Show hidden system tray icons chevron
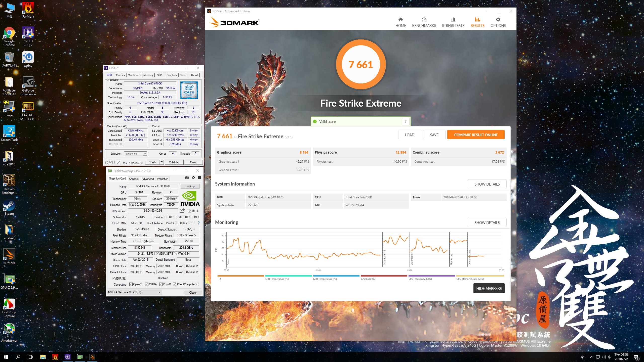The image size is (644, 362). [591, 357]
